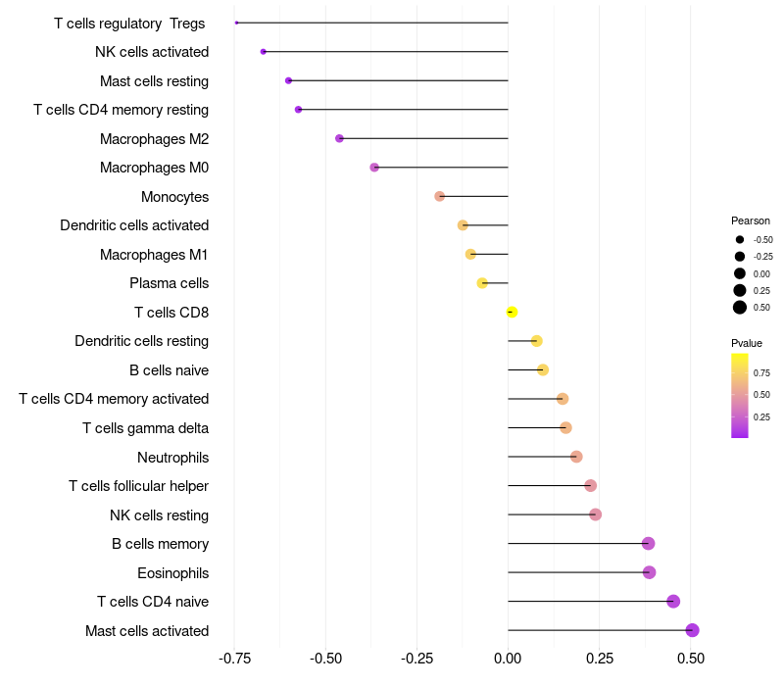
Task: Click the -0.50 Pearson legend circle
Action: pos(739,239)
